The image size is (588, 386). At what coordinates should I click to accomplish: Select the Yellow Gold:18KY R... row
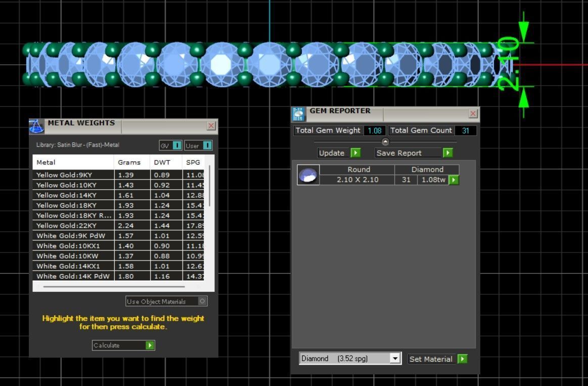tap(118, 216)
